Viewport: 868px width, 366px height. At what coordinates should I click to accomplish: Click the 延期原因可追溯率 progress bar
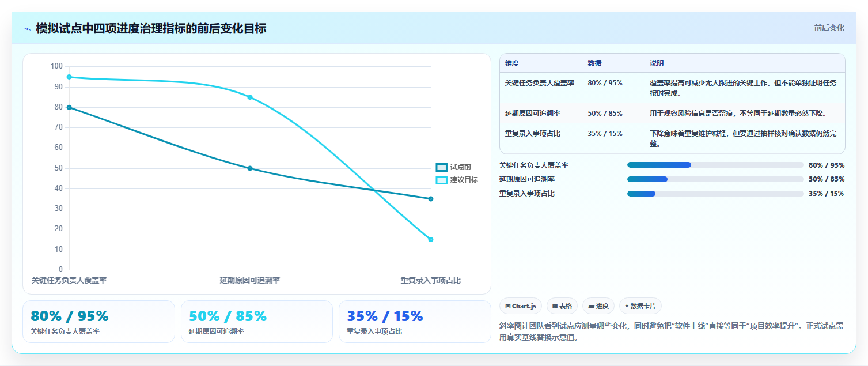(715, 179)
